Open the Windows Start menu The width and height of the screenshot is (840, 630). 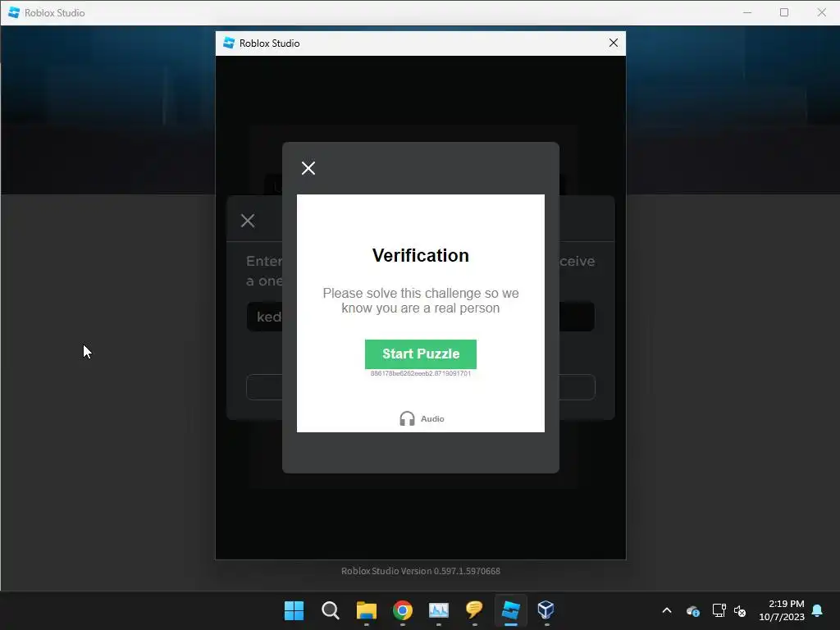[x=294, y=610]
